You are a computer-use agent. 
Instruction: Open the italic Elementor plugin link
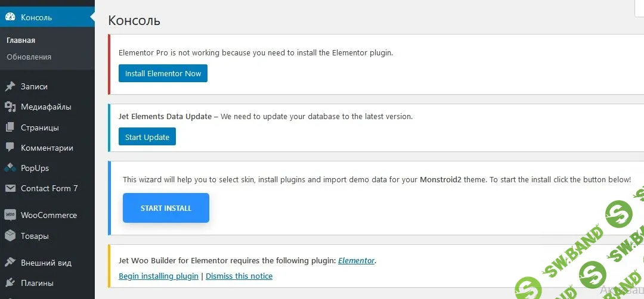(x=356, y=260)
